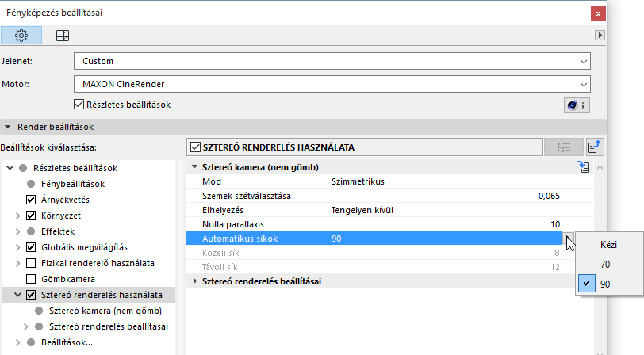Open the Motor dropdown
Screen dimensions: 644x355
click(332, 83)
